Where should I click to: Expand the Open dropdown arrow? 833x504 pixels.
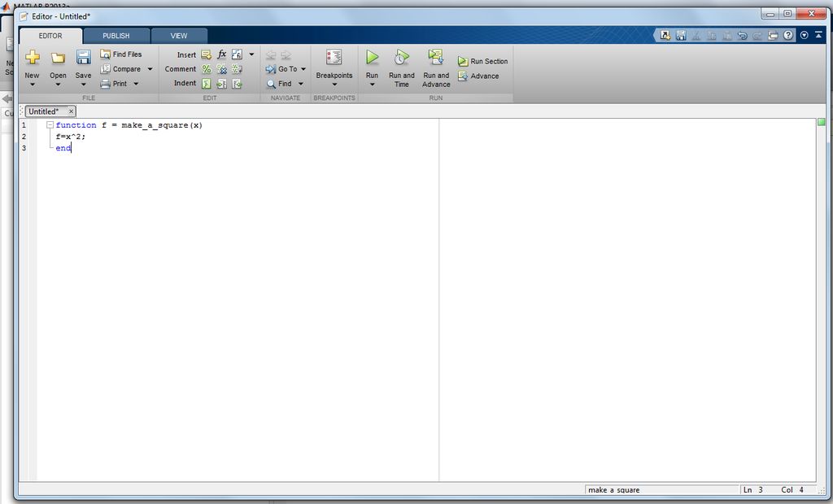pyautogui.click(x=58, y=85)
